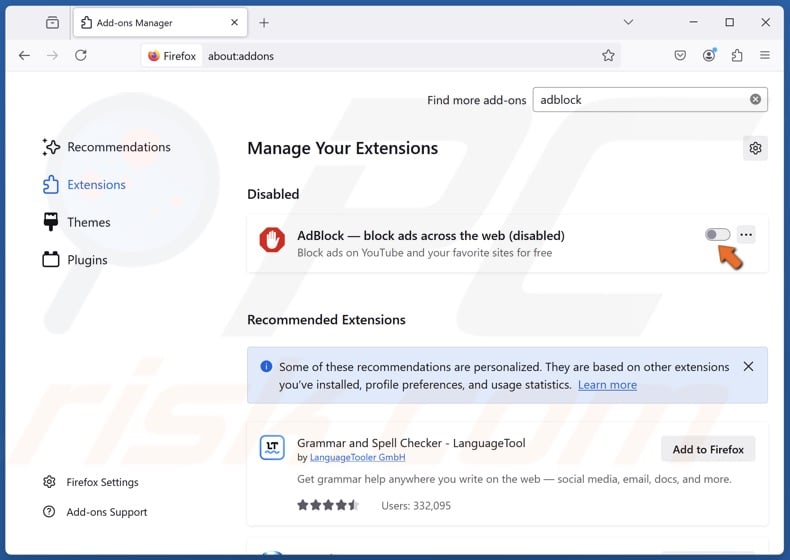Open the Firefox account icon
The image size is (790, 560).
click(x=709, y=55)
